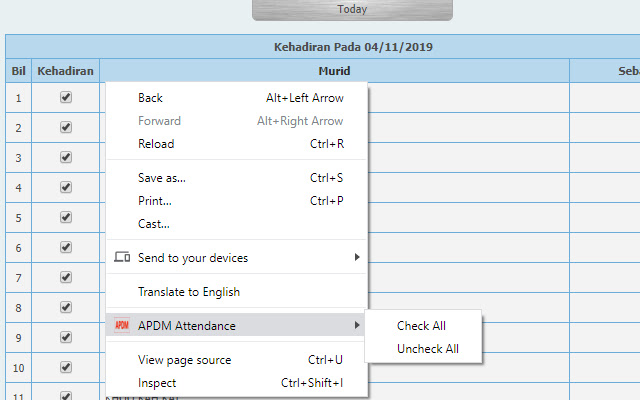Toggle attendance checkbox for row 1
The image size is (640, 400).
tap(66, 97)
